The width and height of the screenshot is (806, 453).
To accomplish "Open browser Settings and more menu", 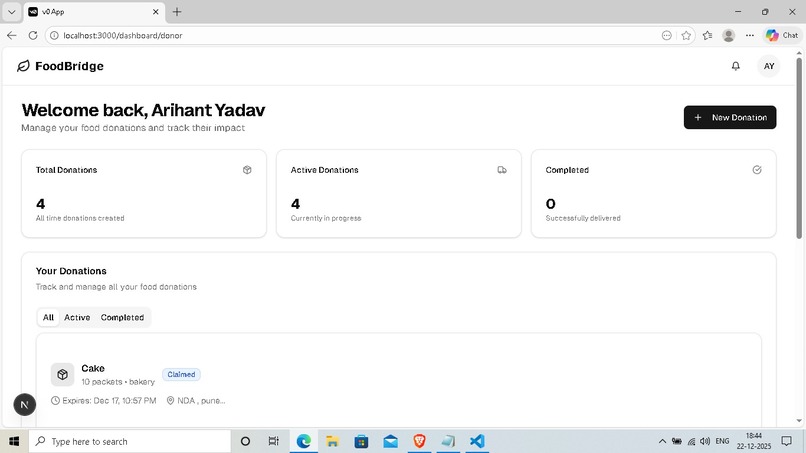I will pyautogui.click(x=750, y=35).
